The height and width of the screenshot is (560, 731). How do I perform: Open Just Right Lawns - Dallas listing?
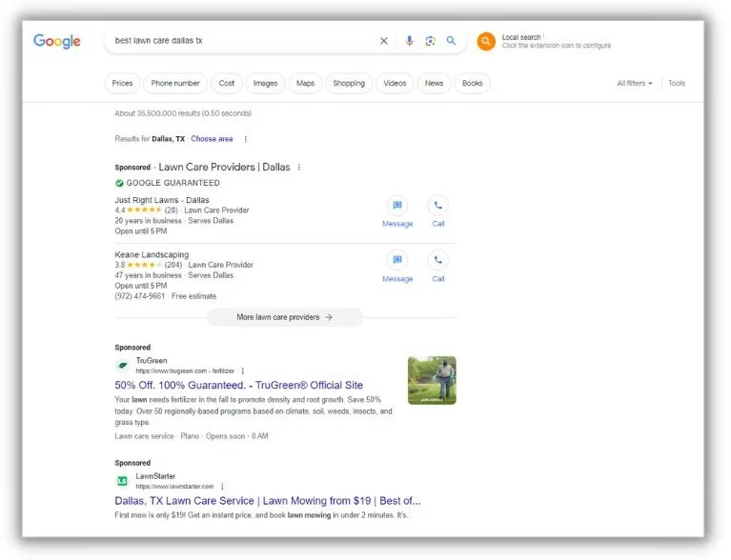162,200
